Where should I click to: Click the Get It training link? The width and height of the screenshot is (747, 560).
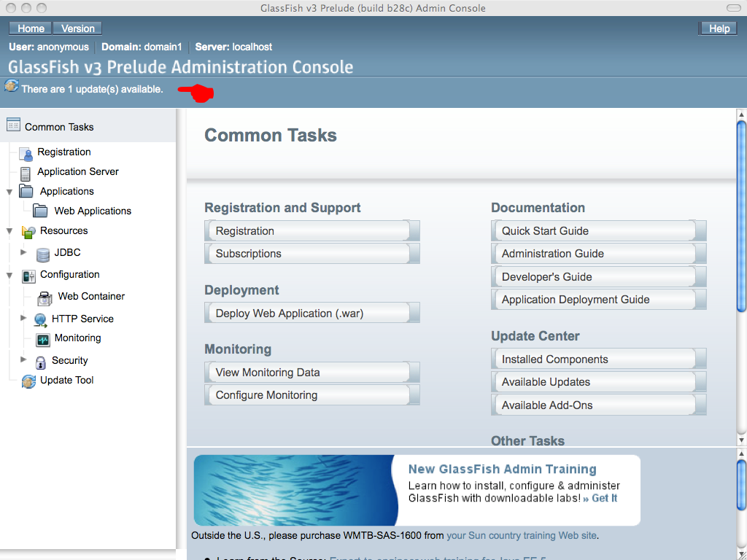(600, 498)
